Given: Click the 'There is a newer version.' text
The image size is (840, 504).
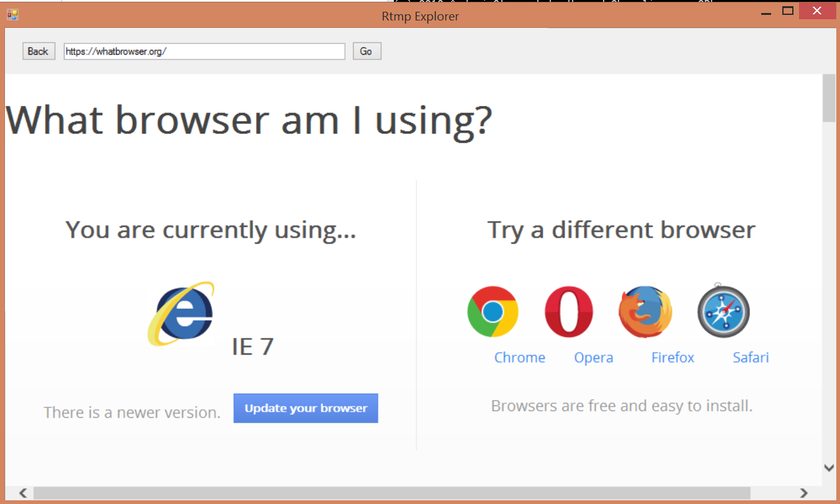Looking at the screenshot, I should pyautogui.click(x=132, y=412).
